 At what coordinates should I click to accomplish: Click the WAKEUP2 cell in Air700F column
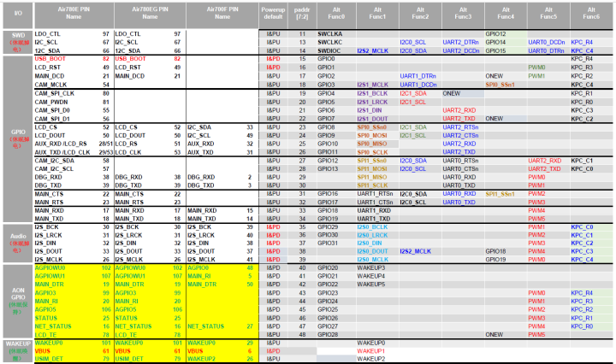201,359
